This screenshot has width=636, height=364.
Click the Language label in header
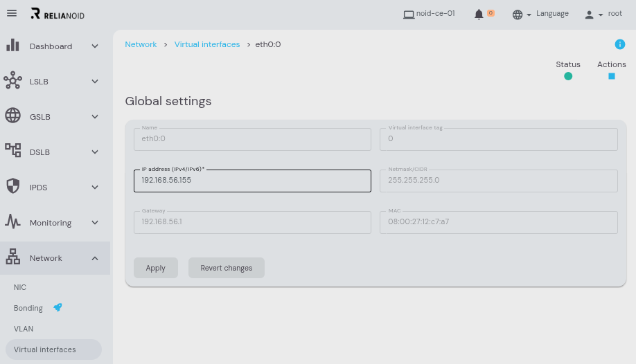coord(552,13)
